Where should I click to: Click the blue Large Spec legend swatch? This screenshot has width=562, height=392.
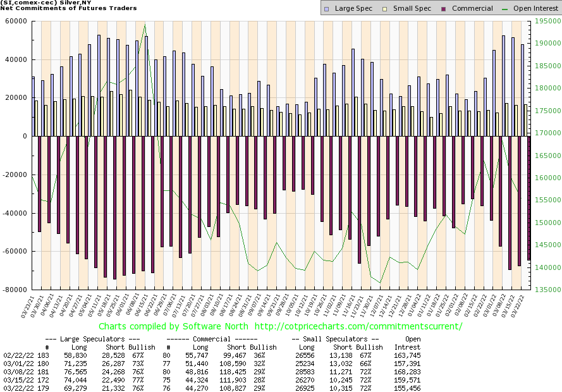[326, 9]
